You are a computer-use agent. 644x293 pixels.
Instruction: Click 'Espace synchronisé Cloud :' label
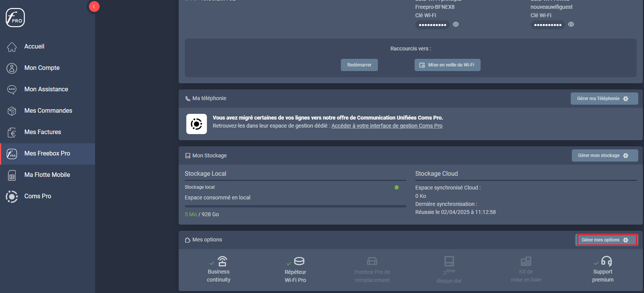coord(448,188)
